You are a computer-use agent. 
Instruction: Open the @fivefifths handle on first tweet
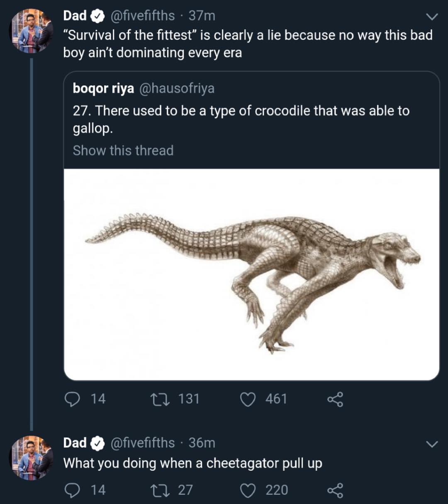142,16
